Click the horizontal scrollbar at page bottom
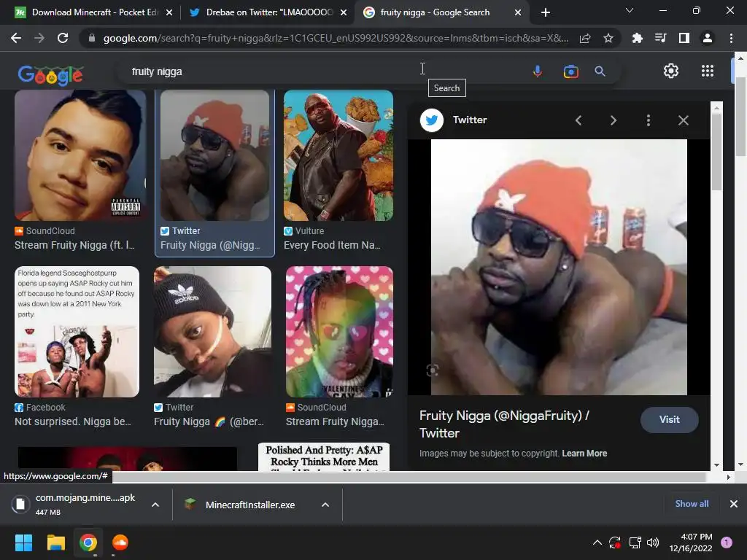This screenshot has width=747, height=560. coord(409,477)
